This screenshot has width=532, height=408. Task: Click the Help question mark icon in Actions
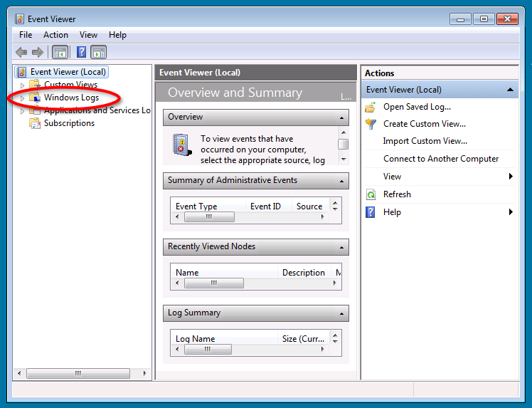click(x=370, y=212)
